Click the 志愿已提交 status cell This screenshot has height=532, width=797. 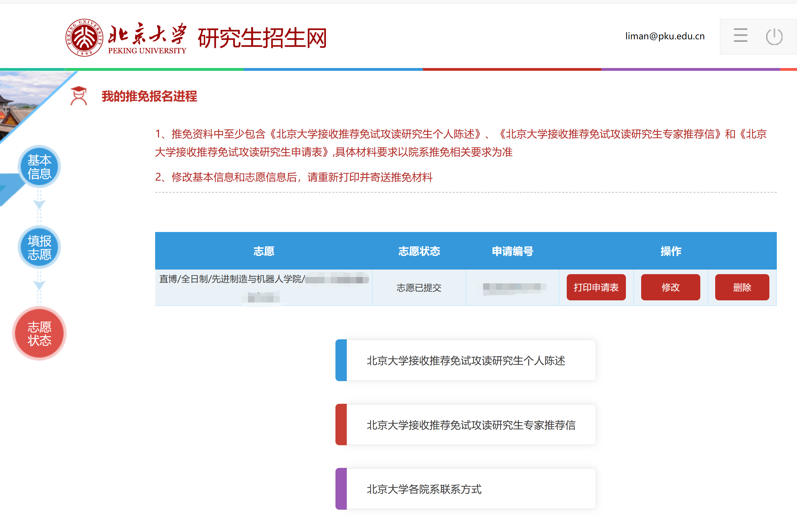coord(419,288)
